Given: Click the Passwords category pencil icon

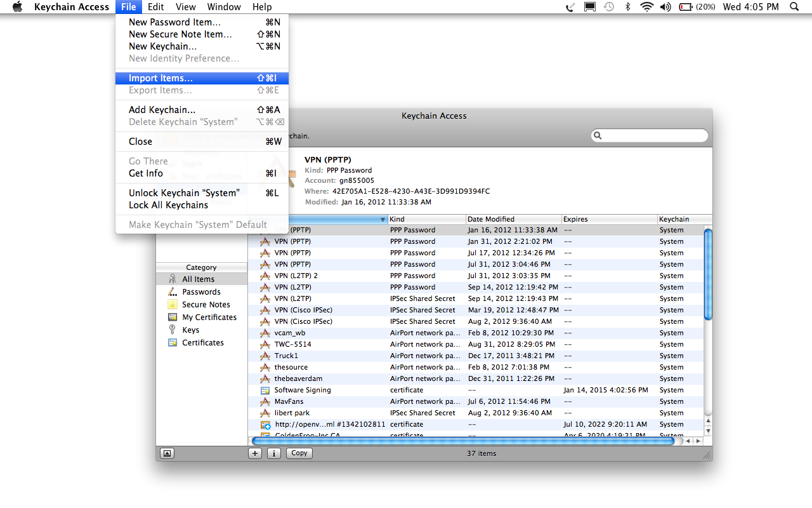Looking at the screenshot, I should (172, 291).
